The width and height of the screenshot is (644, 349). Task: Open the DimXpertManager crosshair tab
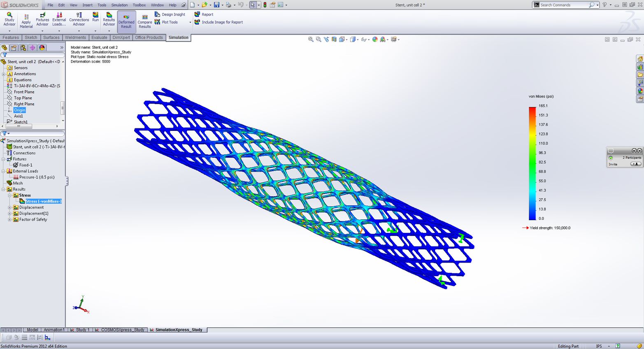[33, 48]
